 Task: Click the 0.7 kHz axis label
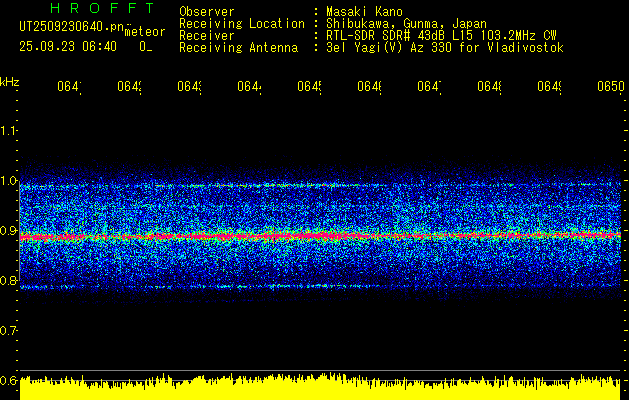pyautogui.click(x=8, y=331)
